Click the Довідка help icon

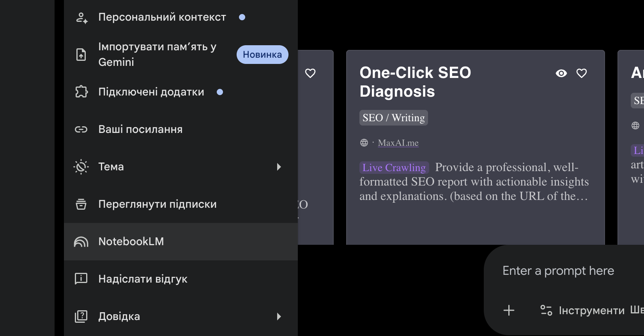pyautogui.click(x=81, y=317)
